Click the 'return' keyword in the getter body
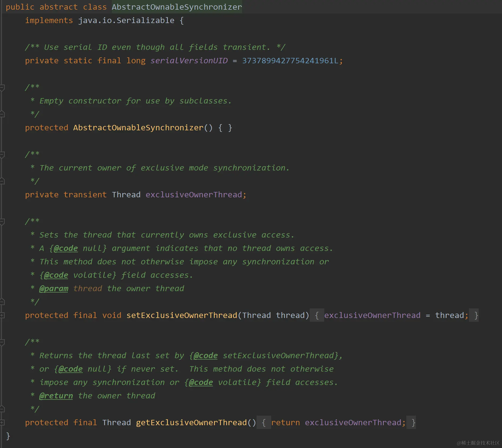This screenshot has height=448, width=502. coord(286,423)
